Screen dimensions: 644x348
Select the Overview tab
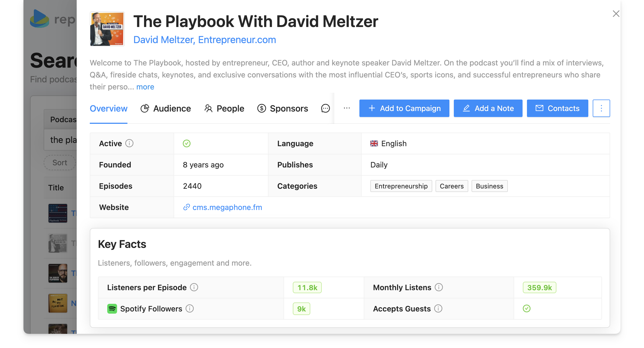108,108
